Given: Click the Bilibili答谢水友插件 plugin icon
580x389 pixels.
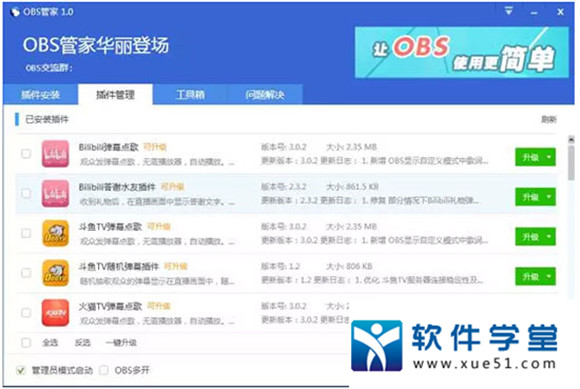Looking at the screenshot, I should pos(55,193).
